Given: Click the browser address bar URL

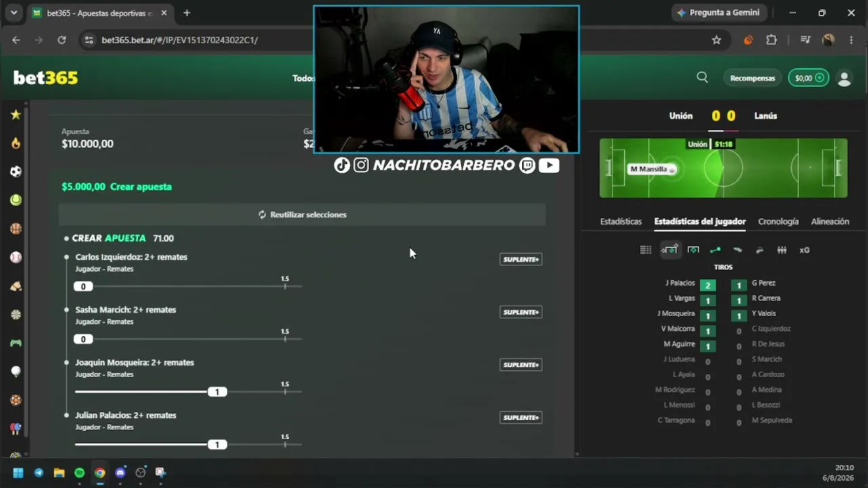Looking at the screenshot, I should point(180,40).
